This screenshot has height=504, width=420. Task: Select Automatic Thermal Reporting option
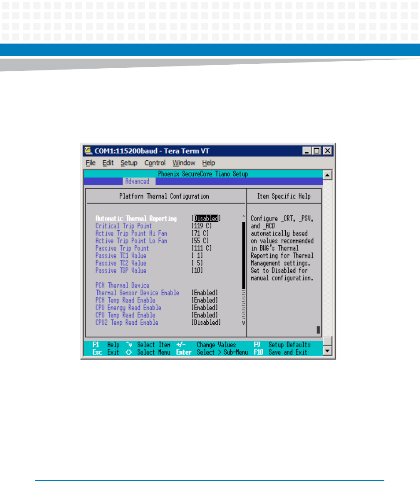[136, 219]
